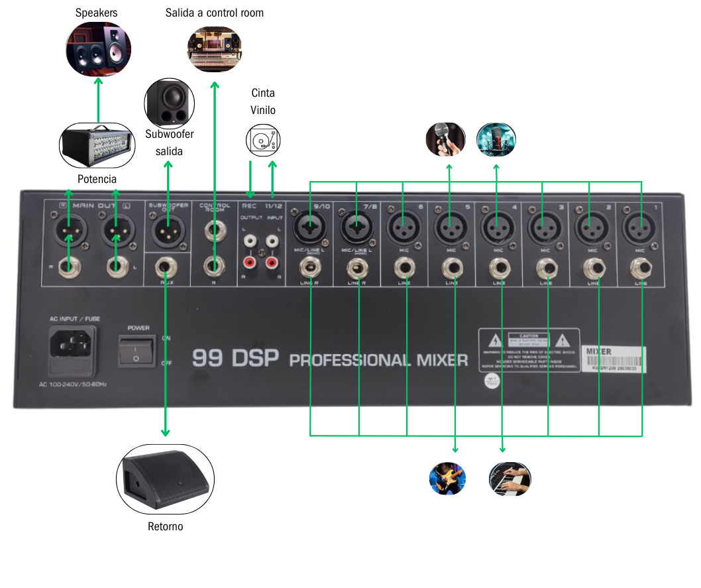This screenshot has width=701, height=588.
Task: Click the white REC OUTPUT L RCA jack
Action: [x=250, y=241]
